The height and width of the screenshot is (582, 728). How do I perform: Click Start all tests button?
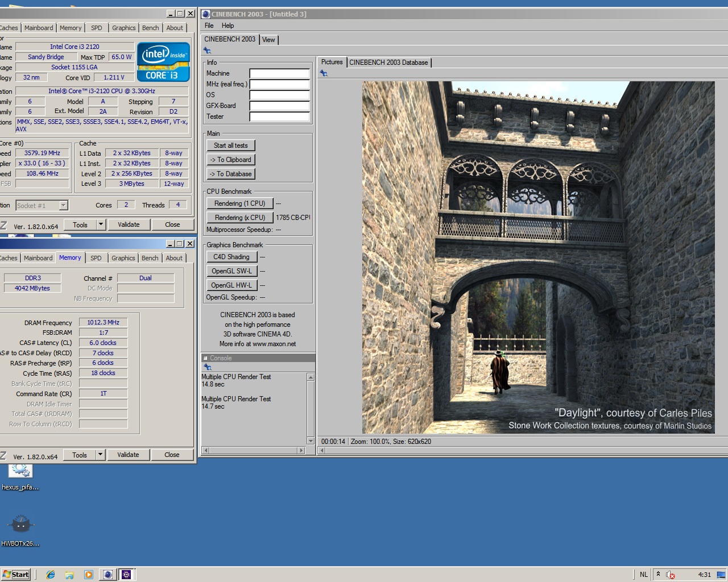(231, 145)
